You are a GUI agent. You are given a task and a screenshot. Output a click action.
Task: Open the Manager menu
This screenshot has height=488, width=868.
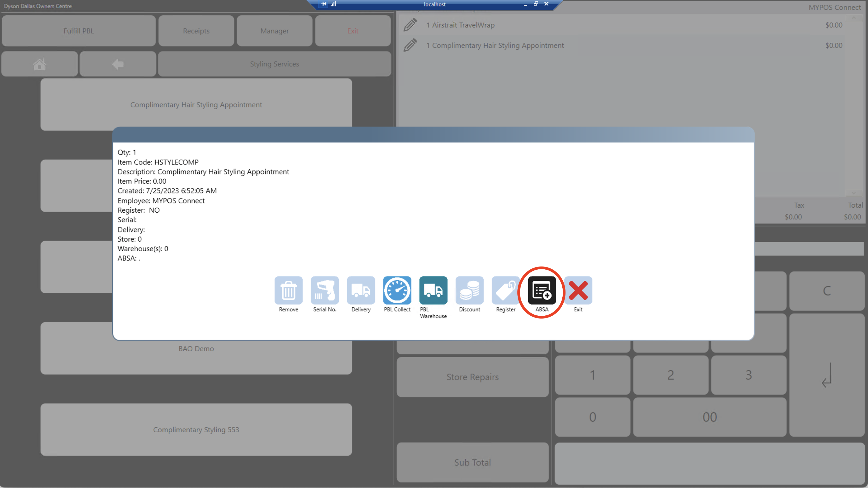click(x=274, y=31)
